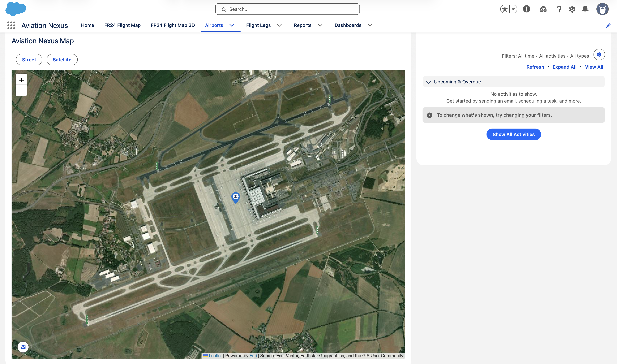Open the FR24 Flight Map tab
The height and width of the screenshot is (364, 617).
coord(122,25)
